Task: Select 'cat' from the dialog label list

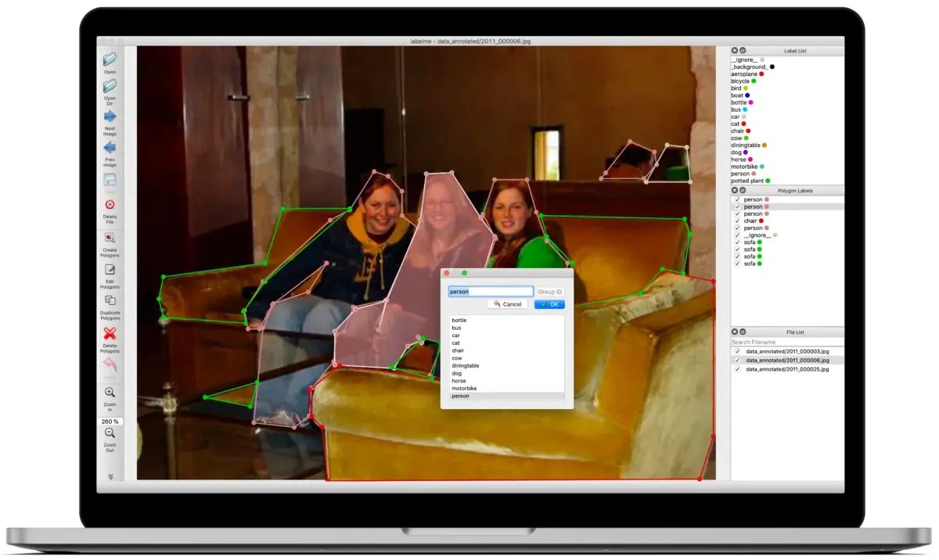Action: tap(455, 343)
